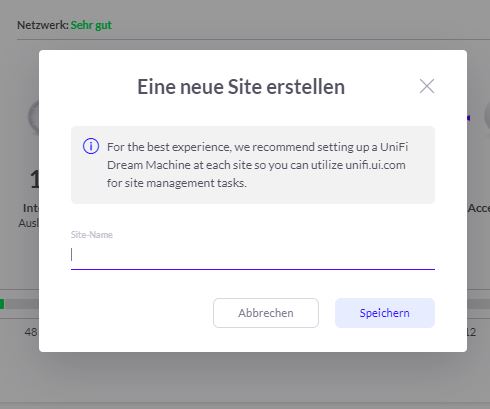Focus the Site-Name text field
490x409 pixels.
click(253, 255)
